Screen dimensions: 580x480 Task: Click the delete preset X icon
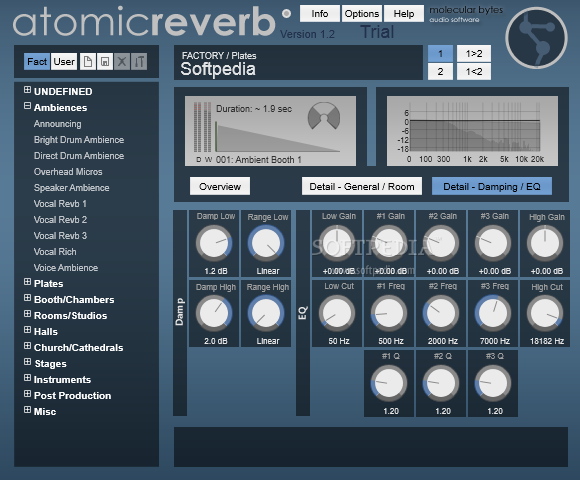[x=122, y=61]
